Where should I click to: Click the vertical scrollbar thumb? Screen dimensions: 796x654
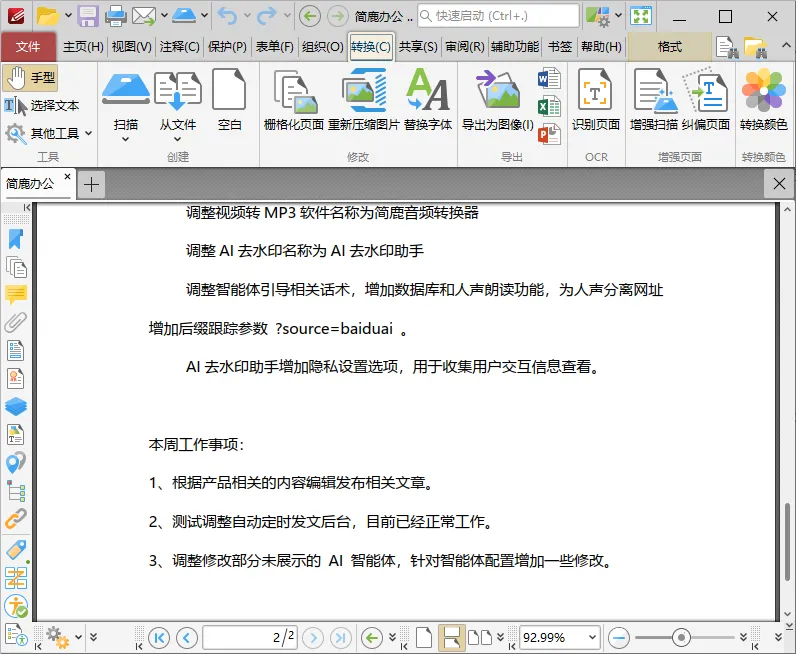coord(787,541)
